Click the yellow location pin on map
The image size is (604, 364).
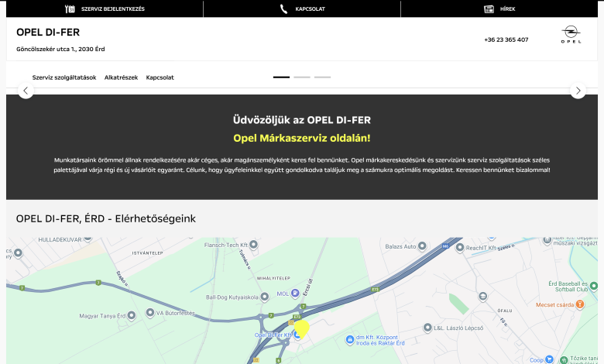[301, 328]
